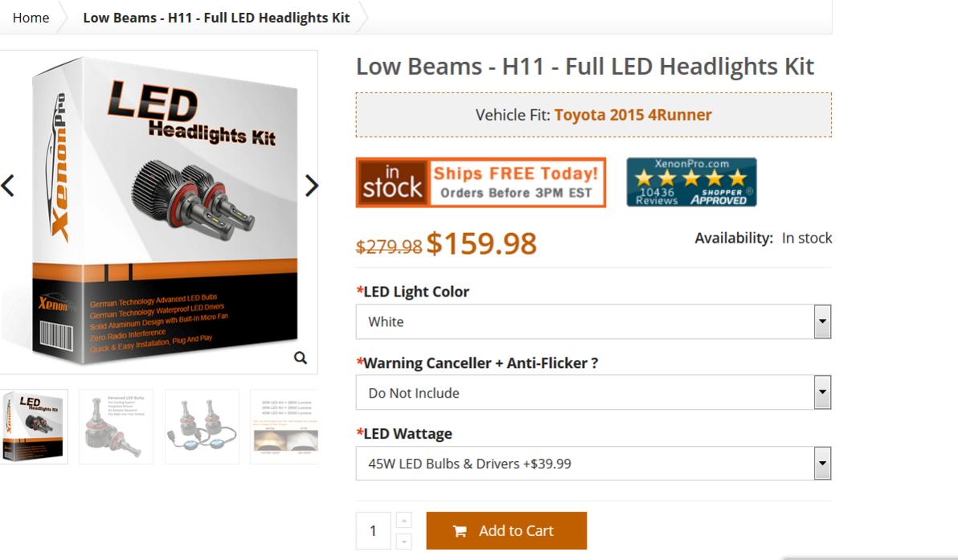Open the Warning Canceller + Anti-Flicker dropdown
Viewport: 958px width, 560px height.
click(593, 393)
